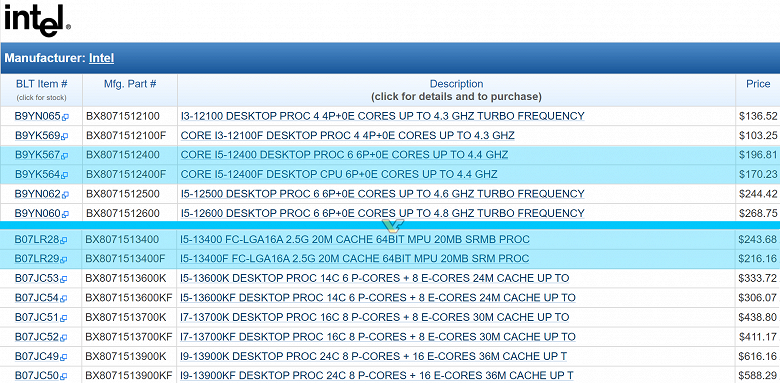Click BLT item number B9YK564
The height and width of the screenshot is (383, 780).
pos(37,175)
